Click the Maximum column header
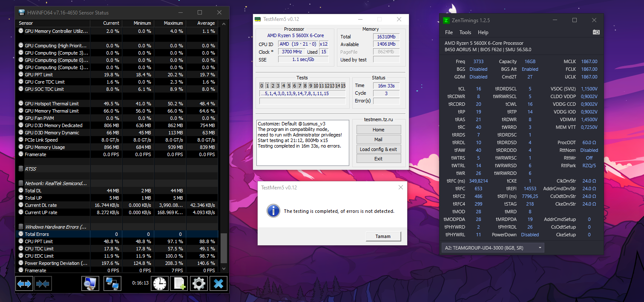The image size is (644, 302). [x=170, y=23]
